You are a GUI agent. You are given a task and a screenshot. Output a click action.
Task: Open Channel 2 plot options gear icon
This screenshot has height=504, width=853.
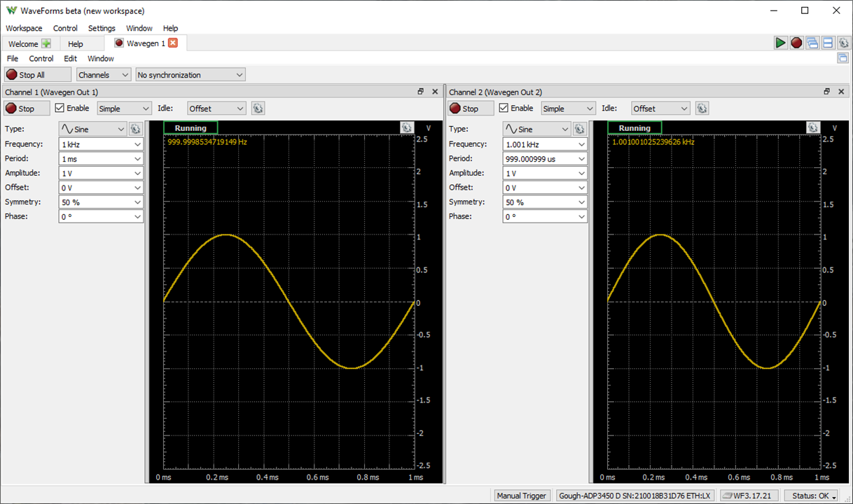[x=812, y=127]
